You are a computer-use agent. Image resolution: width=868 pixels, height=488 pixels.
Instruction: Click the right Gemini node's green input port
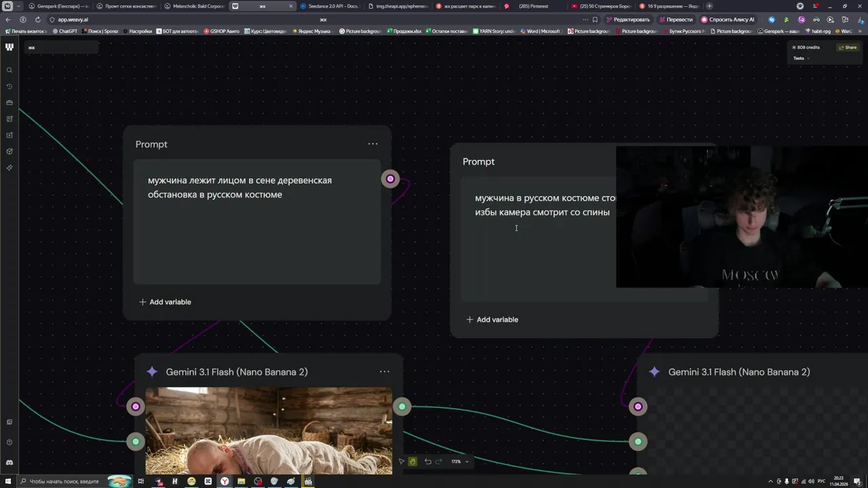click(x=638, y=441)
